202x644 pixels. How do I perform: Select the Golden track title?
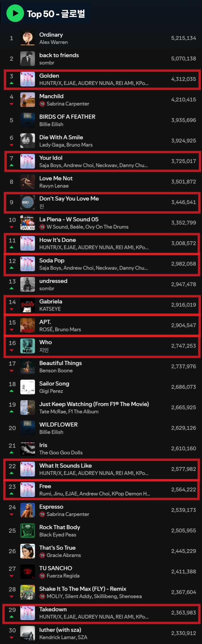click(49, 76)
